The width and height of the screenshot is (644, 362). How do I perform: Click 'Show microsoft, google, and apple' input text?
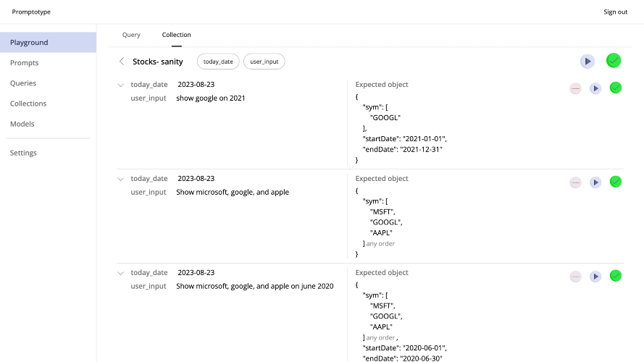point(233,192)
